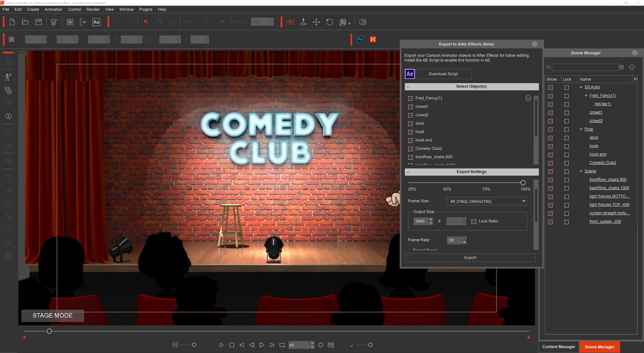The image size is (644, 353).
Task: Switch to Scene Manager tab
Action: click(600, 347)
